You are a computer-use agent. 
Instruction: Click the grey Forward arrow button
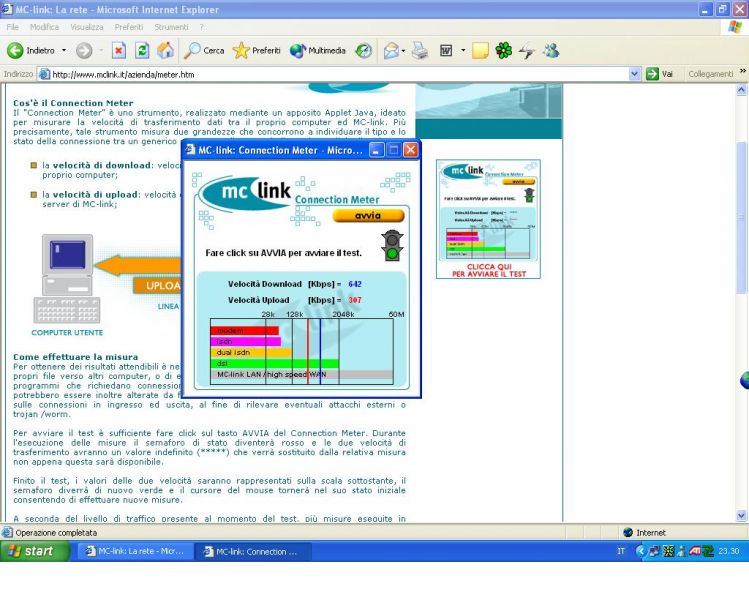click(x=84, y=50)
